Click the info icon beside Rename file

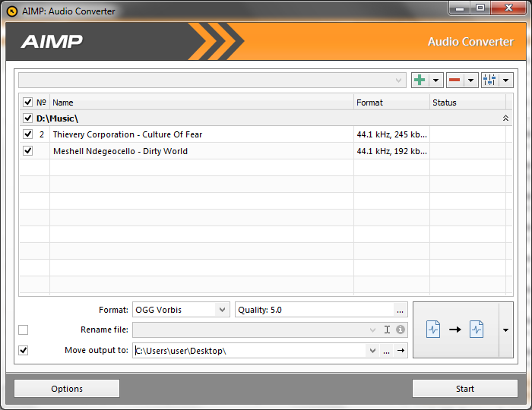click(x=401, y=330)
